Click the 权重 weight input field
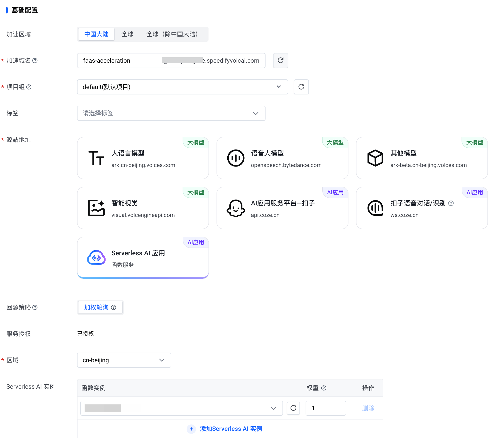The height and width of the screenshot is (448, 491). (326, 408)
